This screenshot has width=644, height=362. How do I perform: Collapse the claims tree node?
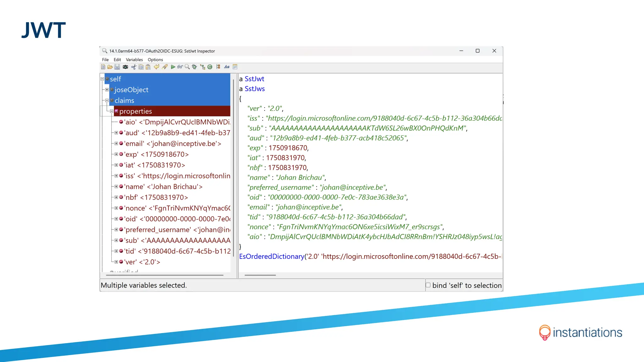(107, 101)
